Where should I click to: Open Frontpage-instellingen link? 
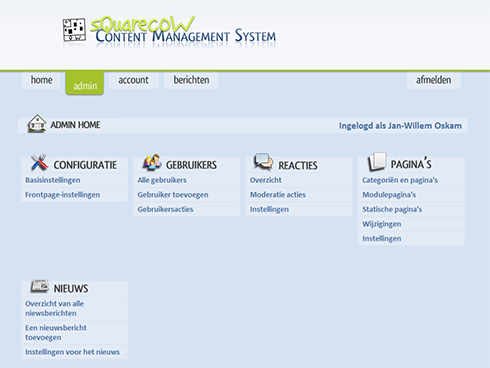coord(63,195)
